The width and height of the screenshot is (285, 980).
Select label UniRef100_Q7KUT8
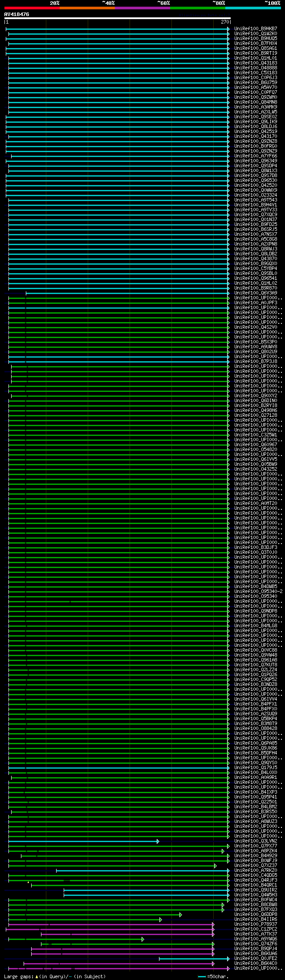coord(256,665)
